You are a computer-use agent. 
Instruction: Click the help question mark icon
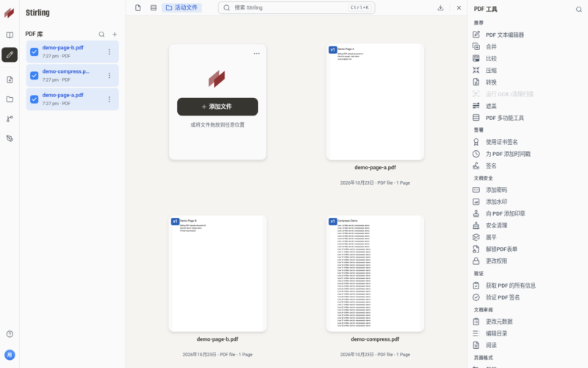click(x=10, y=334)
